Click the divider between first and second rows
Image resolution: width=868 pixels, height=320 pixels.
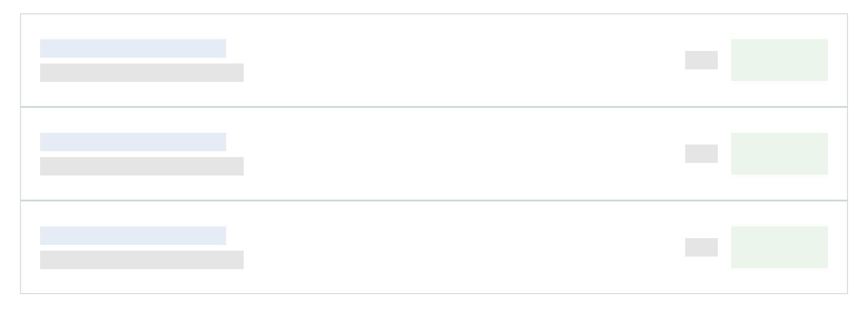[x=434, y=107]
